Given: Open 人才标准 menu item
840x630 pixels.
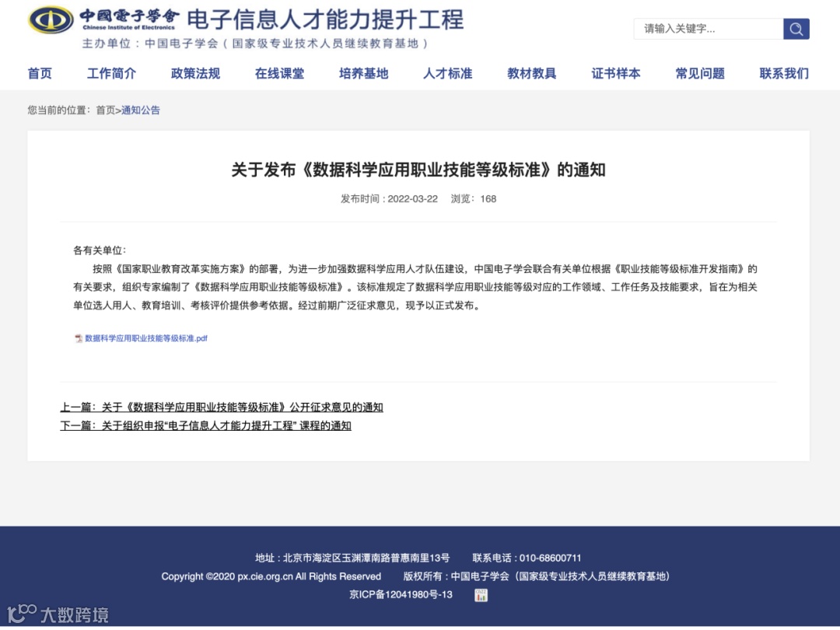Looking at the screenshot, I should 448,73.
